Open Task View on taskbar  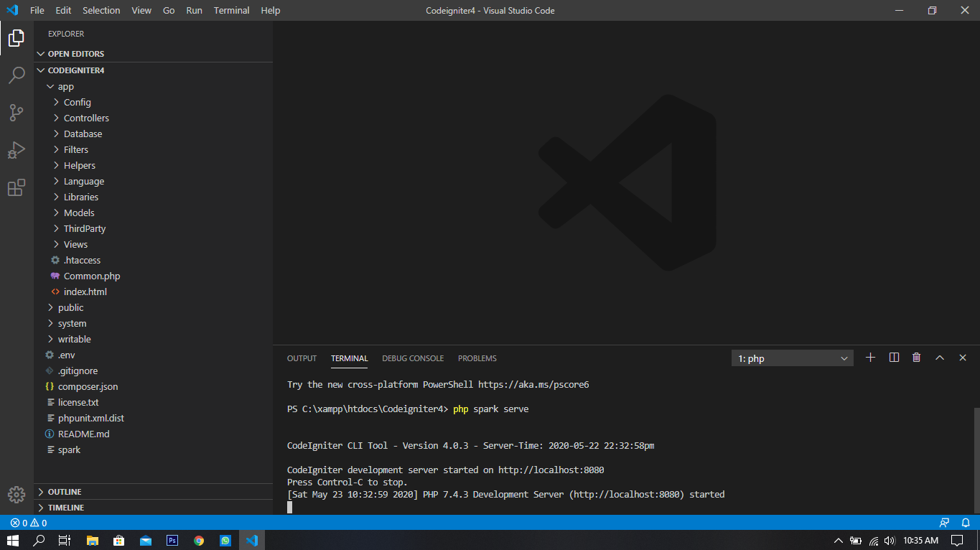[65, 541]
